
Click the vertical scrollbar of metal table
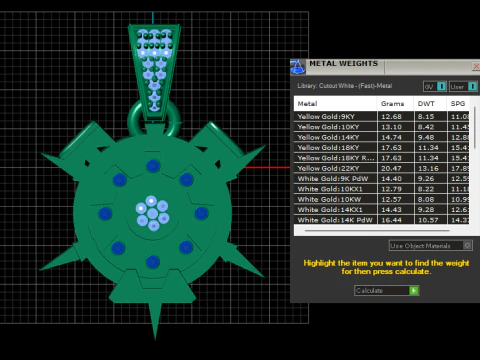(x=474, y=128)
